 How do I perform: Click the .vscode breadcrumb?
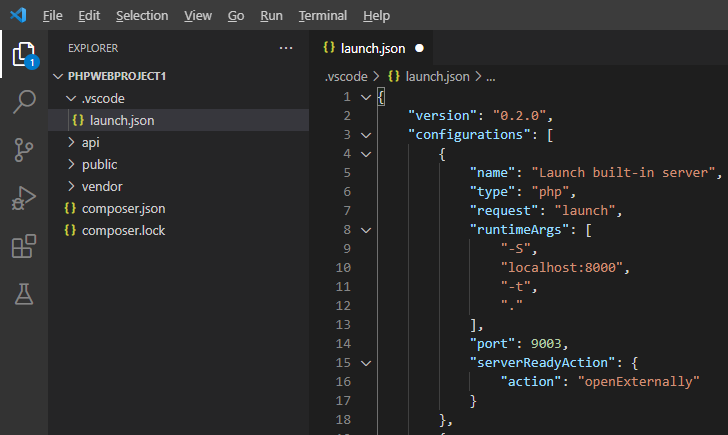pos(346,76)
